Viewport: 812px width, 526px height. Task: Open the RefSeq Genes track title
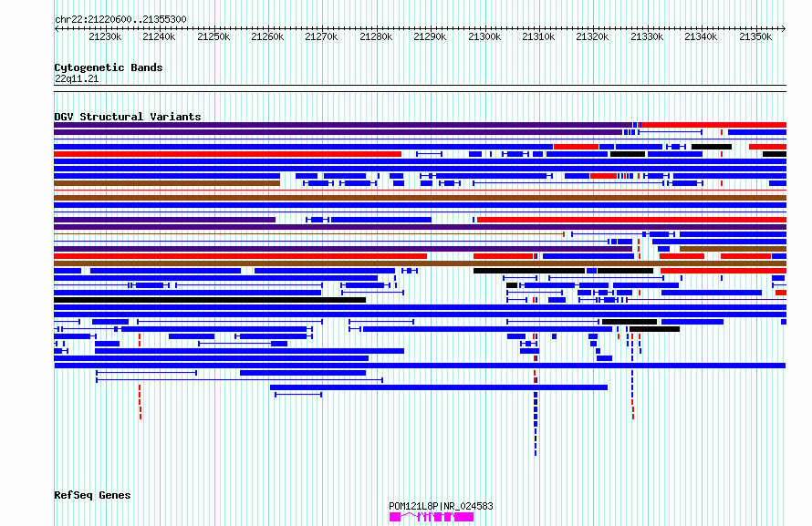pos(92,495)
